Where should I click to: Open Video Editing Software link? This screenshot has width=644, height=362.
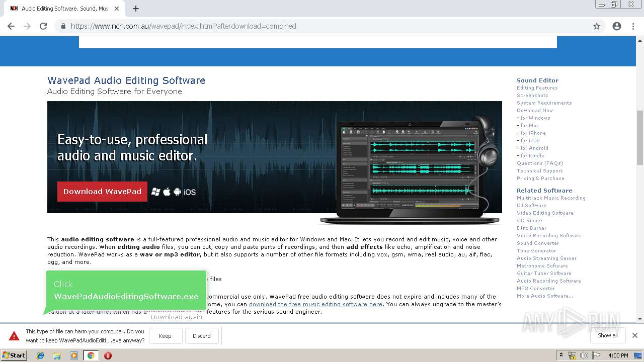pyautogui.click(x=545, y=213)
